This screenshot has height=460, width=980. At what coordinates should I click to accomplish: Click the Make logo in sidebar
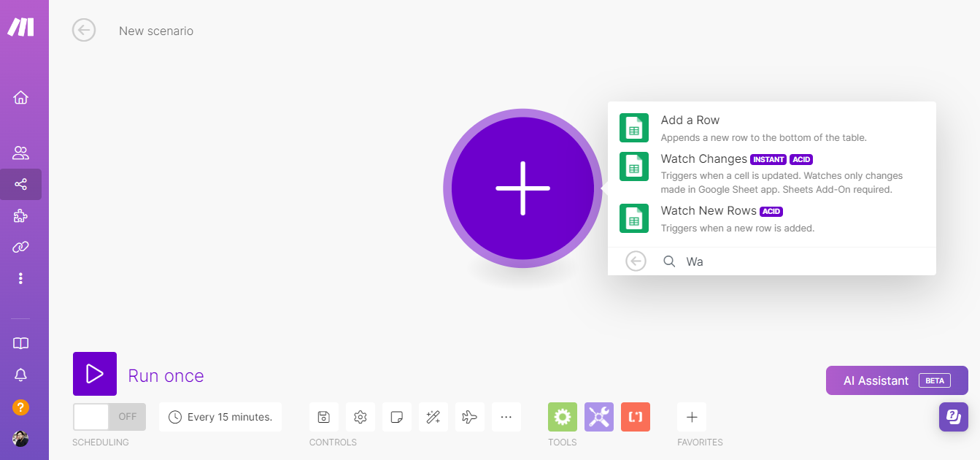pos(20,27)
